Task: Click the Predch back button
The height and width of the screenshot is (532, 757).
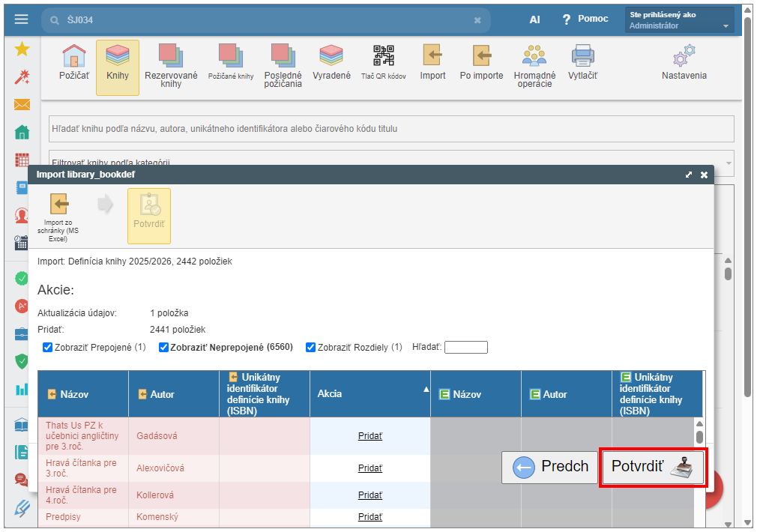Action: [549, 467]
